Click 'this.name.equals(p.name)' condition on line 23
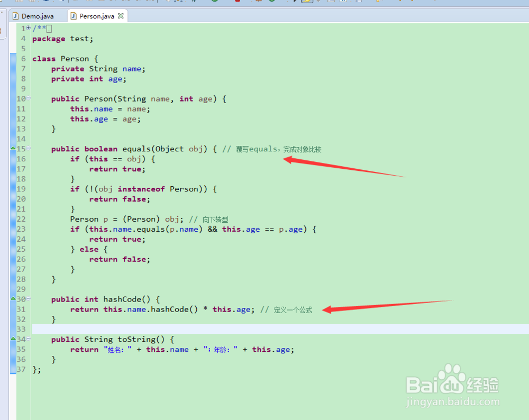Image resolution: width=529 pixels, height=420 pixels. click(x=145, y=230)
